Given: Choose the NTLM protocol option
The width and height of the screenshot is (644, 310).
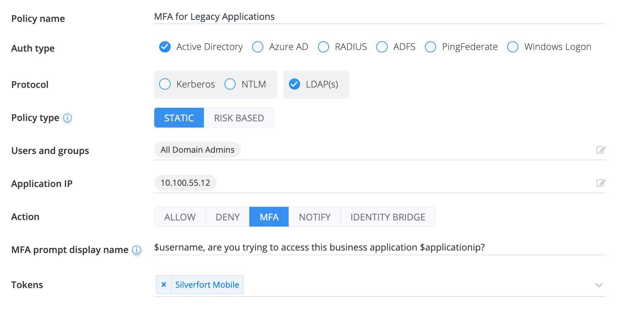Looking at the screenshot, I should pos(230,85).
